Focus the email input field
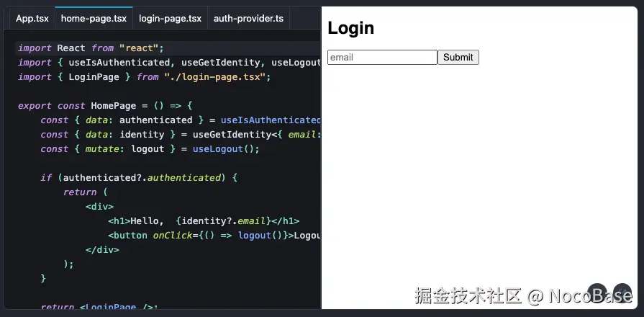Image resolution: width=644 pixels, height=317 pixels. coord(382,57)
